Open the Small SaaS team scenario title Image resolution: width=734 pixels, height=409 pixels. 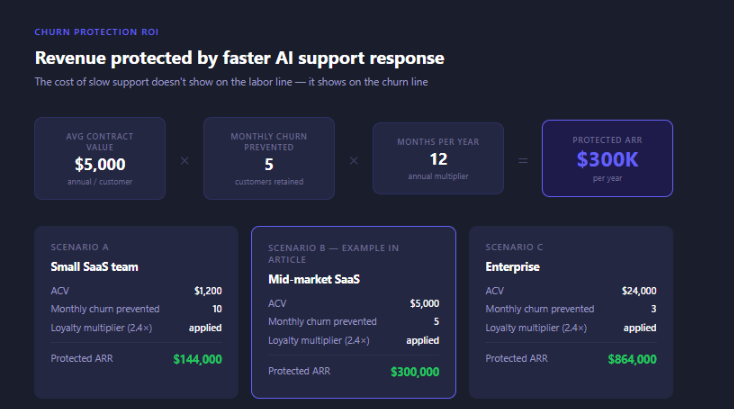click(x=95, y=267)
